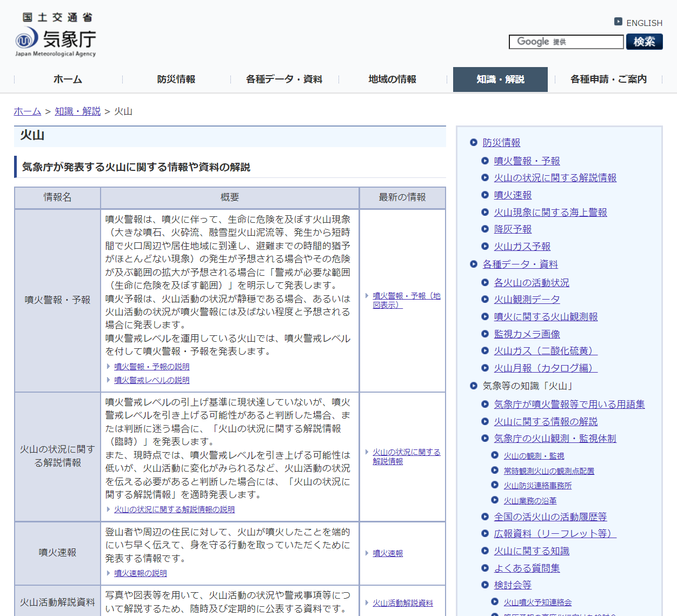Open sidebar link 火山の状況に関する解説情報
677x616 pixels.
click(x=555, y=178)
